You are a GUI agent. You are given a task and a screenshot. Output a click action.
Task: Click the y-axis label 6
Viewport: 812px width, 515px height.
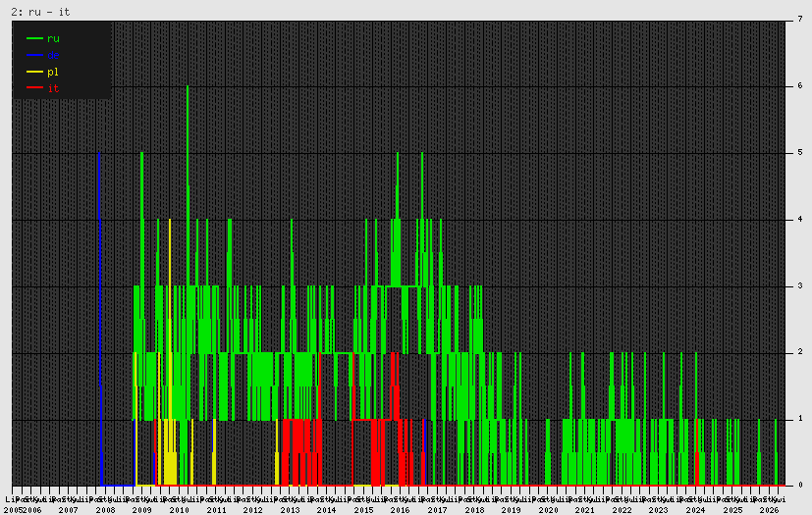[800, 86]
